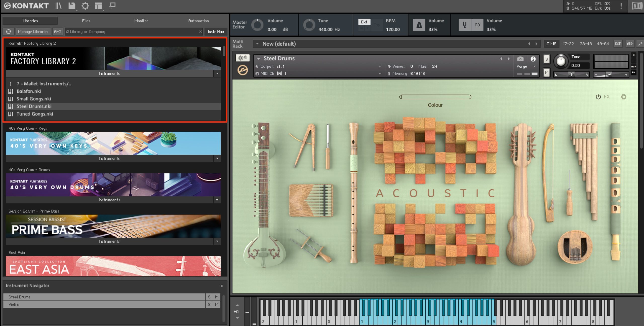Select rack page 17-32
Image resolution: width=644 pixels, height=326 pixels.
click(568, 44)
